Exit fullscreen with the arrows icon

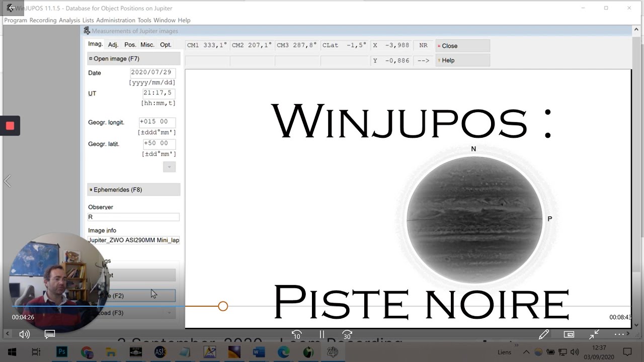[594, 334]
